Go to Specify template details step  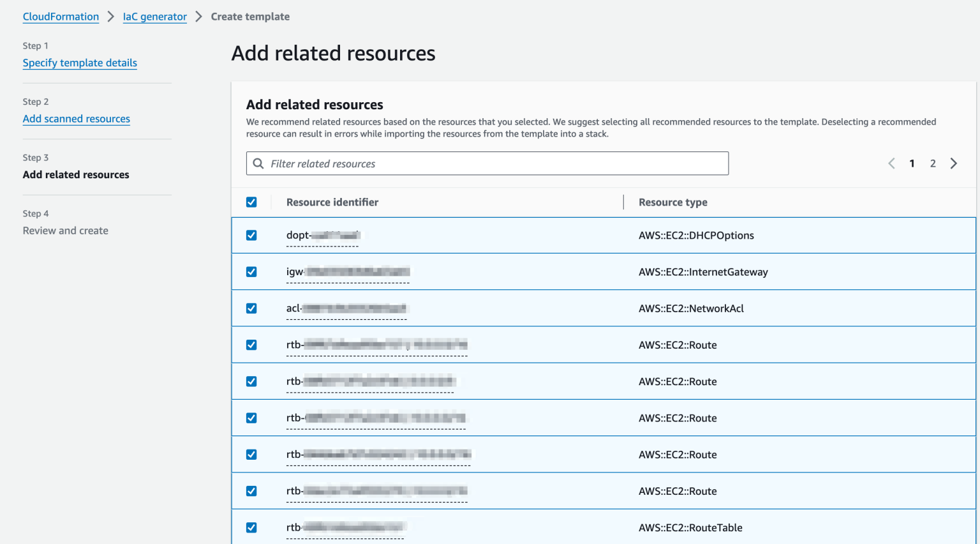[x=79, y=63]
